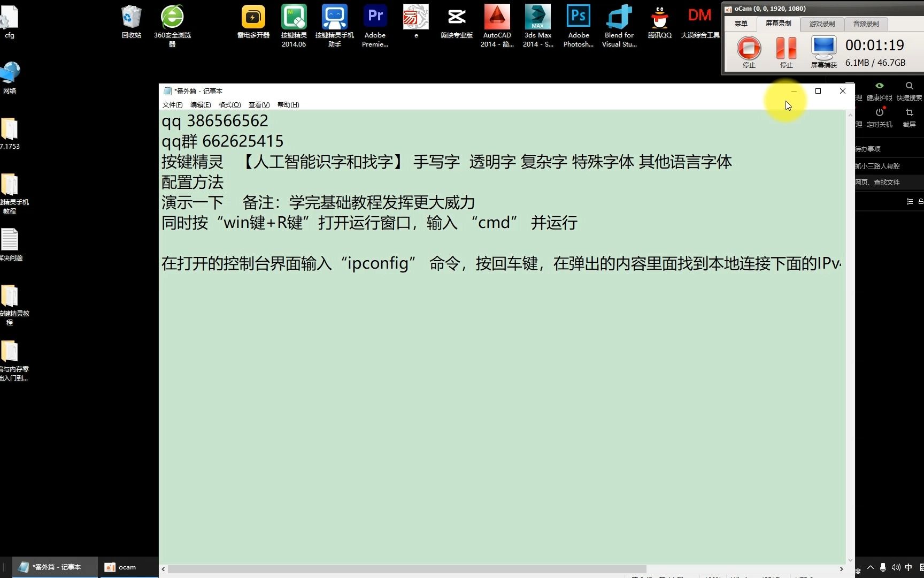The width and height of the screenshot is (924, 578).
Task: Open the oCam 菜单 menu
Action: coord(741,24)
